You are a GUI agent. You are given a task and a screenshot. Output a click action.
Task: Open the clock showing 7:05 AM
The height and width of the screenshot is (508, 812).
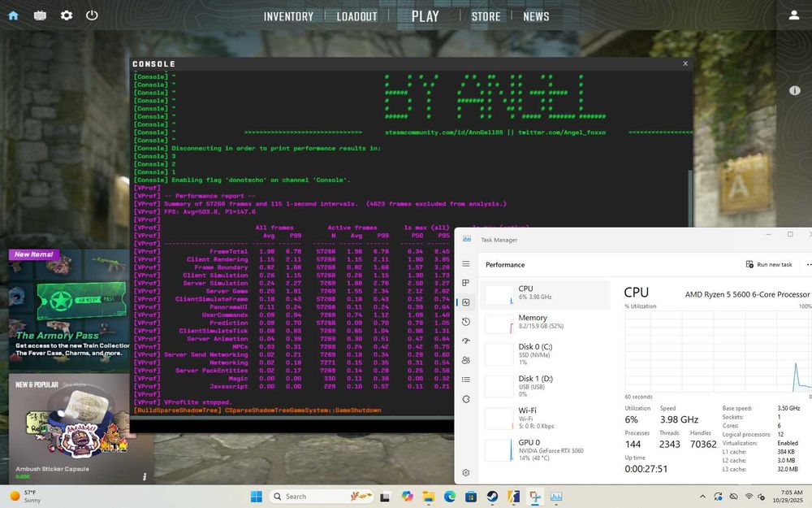pyautogui.click(x=788, y=496)
